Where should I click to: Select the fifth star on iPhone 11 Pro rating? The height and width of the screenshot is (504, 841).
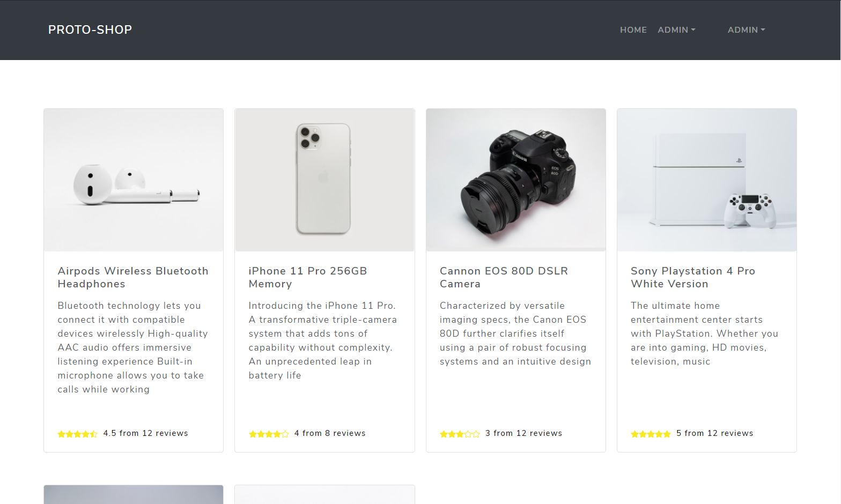point(284,433)
